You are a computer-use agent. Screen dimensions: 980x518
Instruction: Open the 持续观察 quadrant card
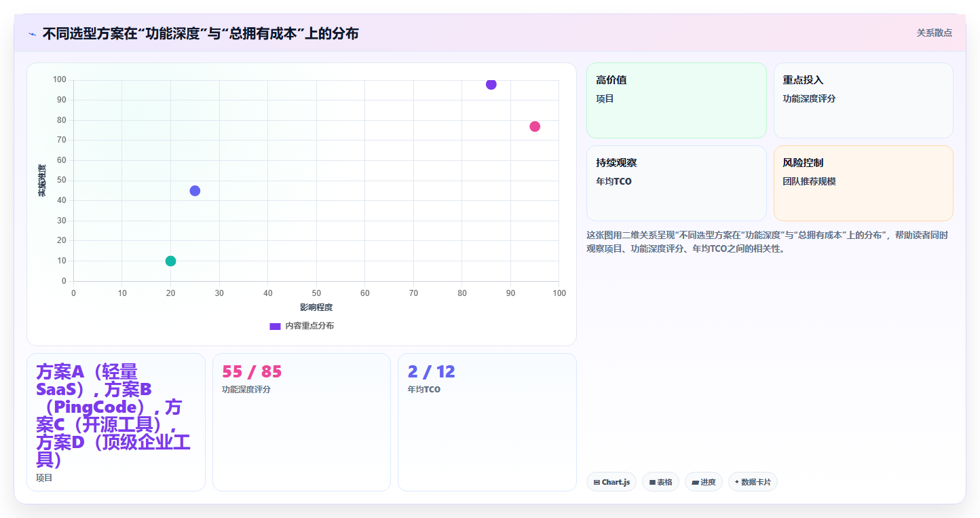tap(677, 183)
